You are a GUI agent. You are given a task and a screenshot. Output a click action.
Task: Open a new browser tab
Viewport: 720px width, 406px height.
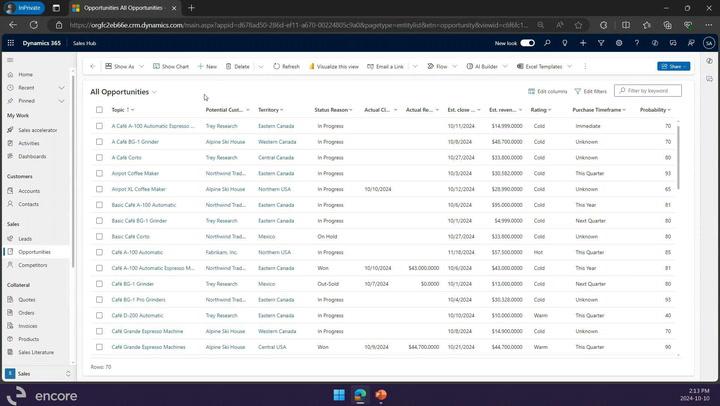pos(191,8)
